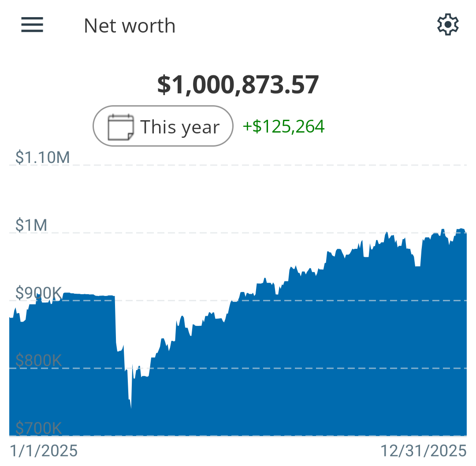Click the $1M gridline label
This screenshot has width=476, height=466.
(x=31, y=225)
